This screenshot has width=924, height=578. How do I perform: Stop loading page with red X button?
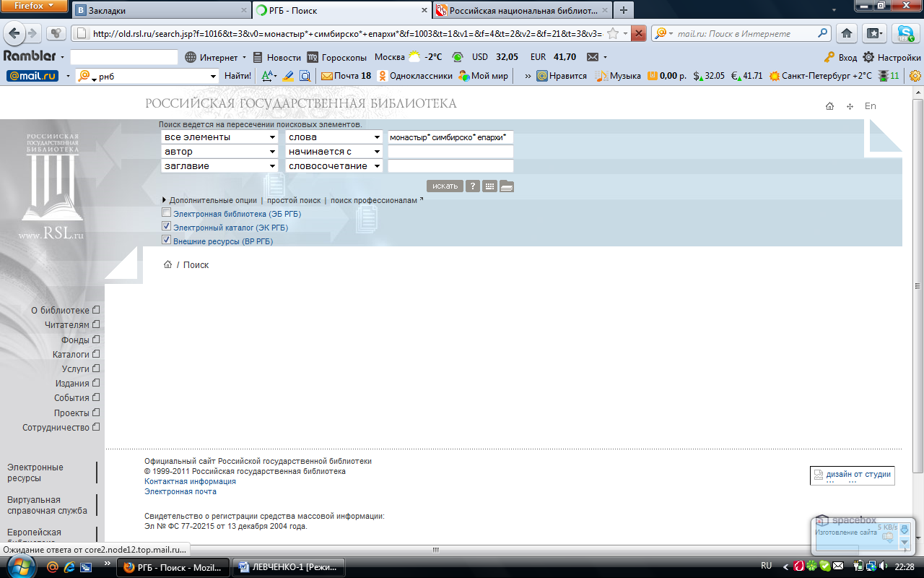click(x=638, y=33)
